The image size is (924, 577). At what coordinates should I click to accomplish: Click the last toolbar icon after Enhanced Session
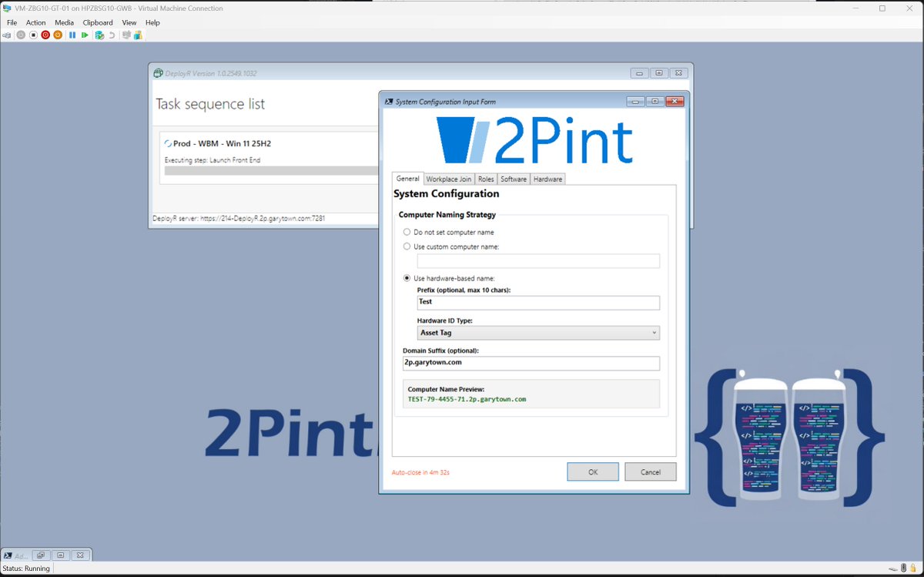tap(138, 35)
